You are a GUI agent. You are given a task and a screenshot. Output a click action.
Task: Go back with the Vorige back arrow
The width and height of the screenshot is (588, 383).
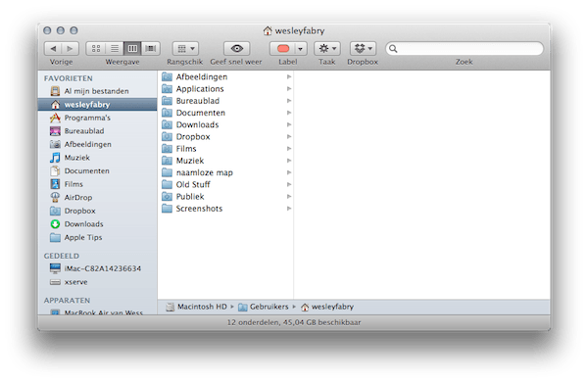point(53,48)
